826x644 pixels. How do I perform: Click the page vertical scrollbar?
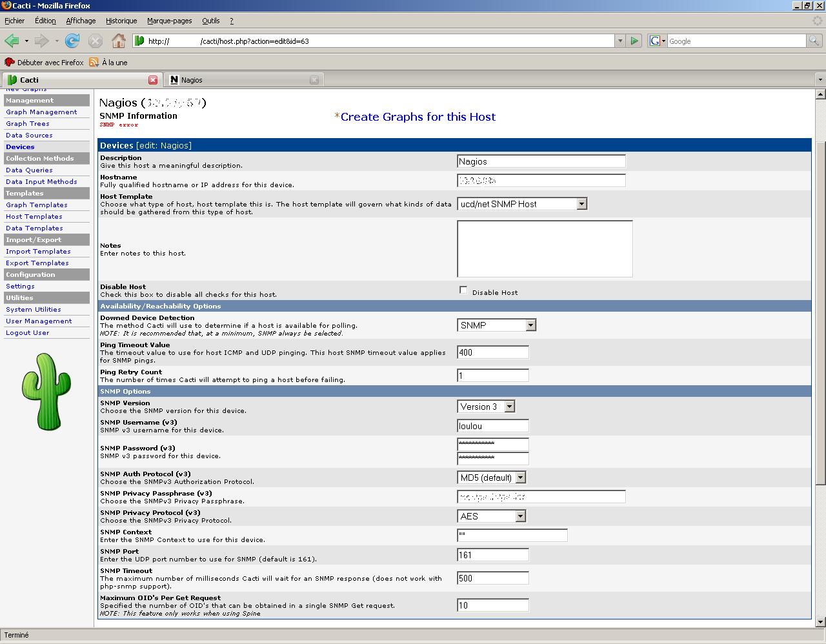click(820, 358)
